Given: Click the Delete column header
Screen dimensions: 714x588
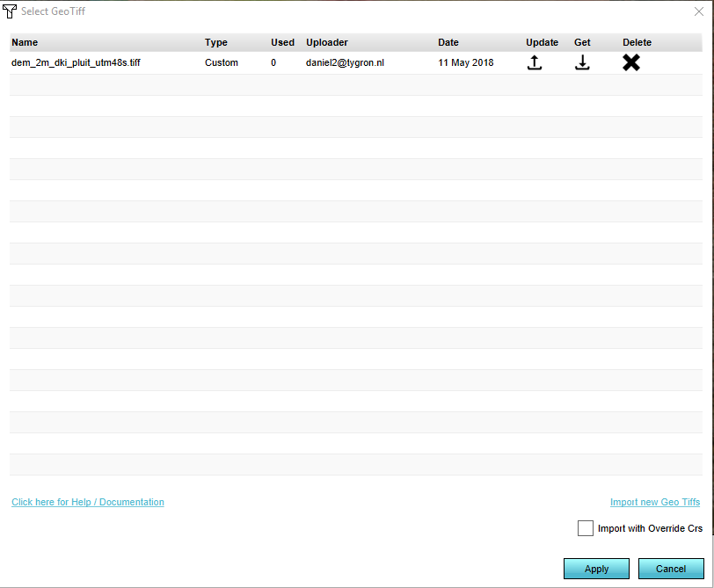Looking at the screenshot, I should pyautogui.click(x=637, y=42).
